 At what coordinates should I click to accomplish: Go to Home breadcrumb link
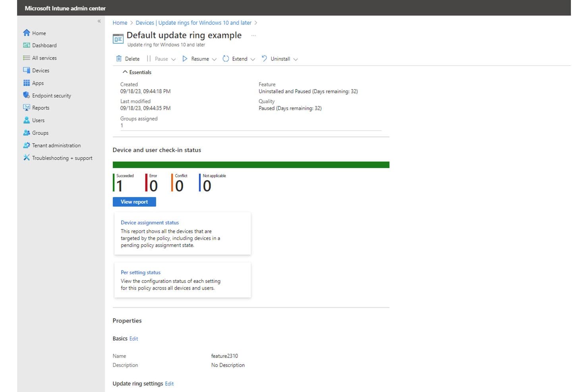[x=120, y=23]
